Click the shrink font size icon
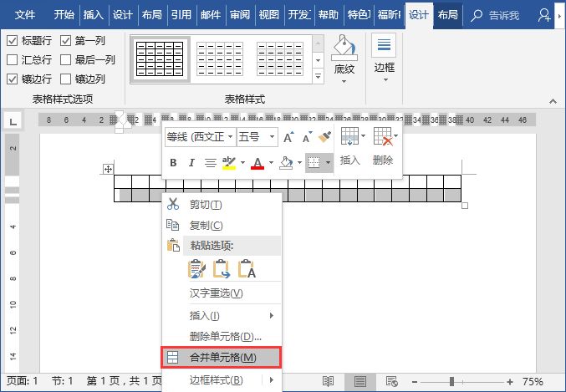Viewport: 566px width, 392px height. pyautogui.click(x=307, y=137)
